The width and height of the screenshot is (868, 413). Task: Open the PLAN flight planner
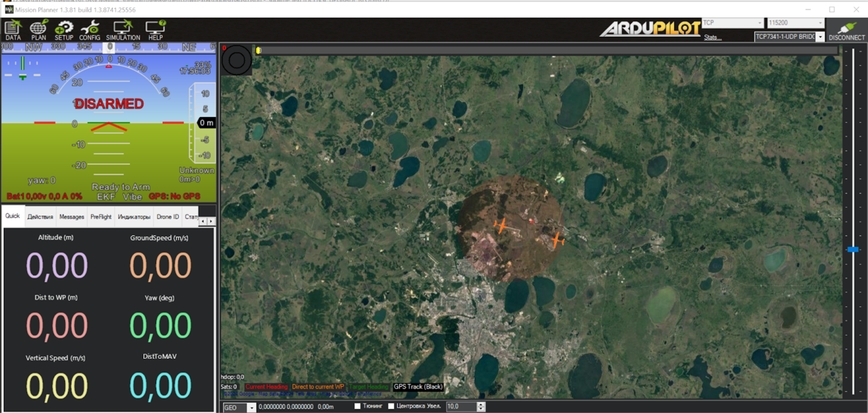38,30
